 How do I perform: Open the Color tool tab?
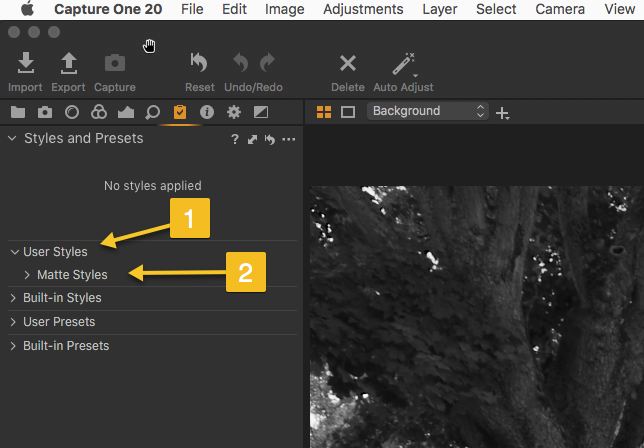(x=98, y=112)
